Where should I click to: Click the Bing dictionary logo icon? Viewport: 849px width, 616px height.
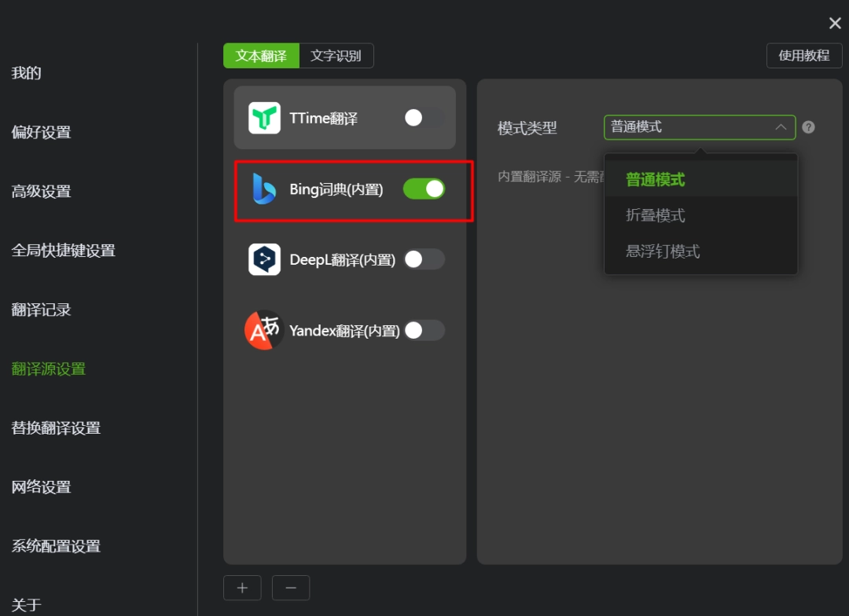[x=264, y=189]
